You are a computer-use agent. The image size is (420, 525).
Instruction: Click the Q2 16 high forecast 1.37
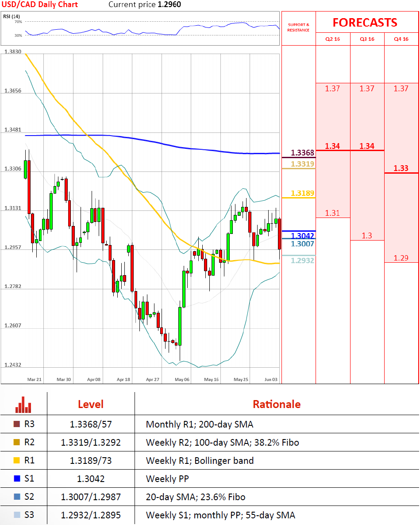click(332, 89)
